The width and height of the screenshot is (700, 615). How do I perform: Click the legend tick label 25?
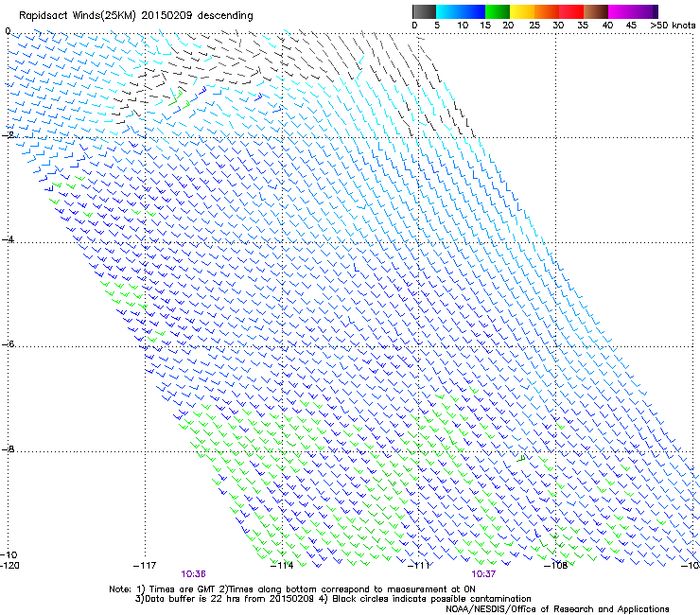click(534, 26)
